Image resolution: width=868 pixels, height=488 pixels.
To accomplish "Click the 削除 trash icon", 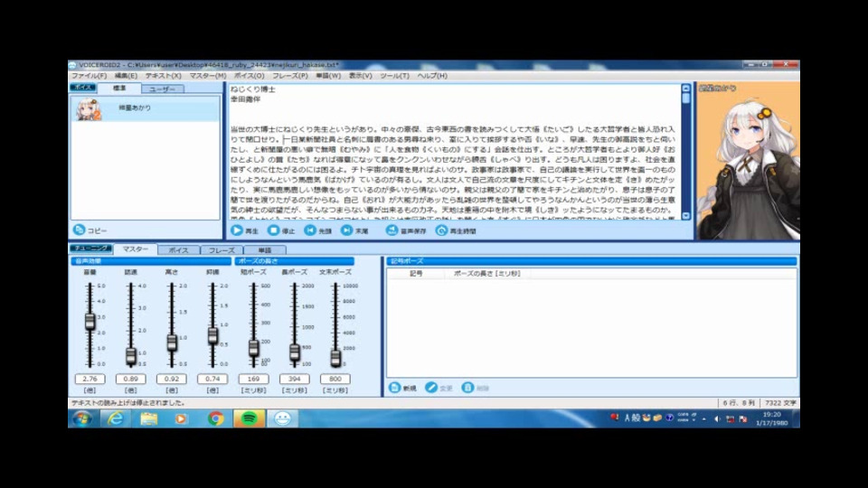I will pyautogui.click(x=467, y=388).
